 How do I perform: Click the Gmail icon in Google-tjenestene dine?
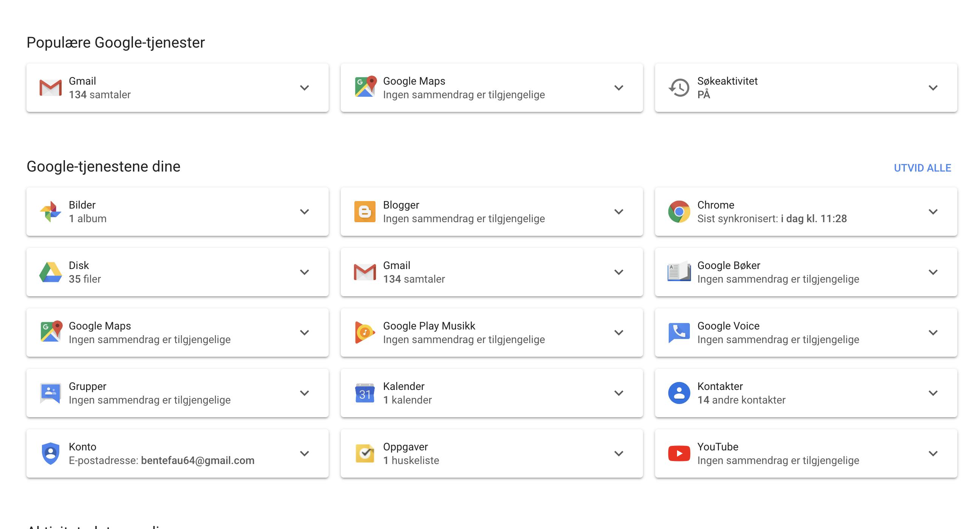point(365,272)
